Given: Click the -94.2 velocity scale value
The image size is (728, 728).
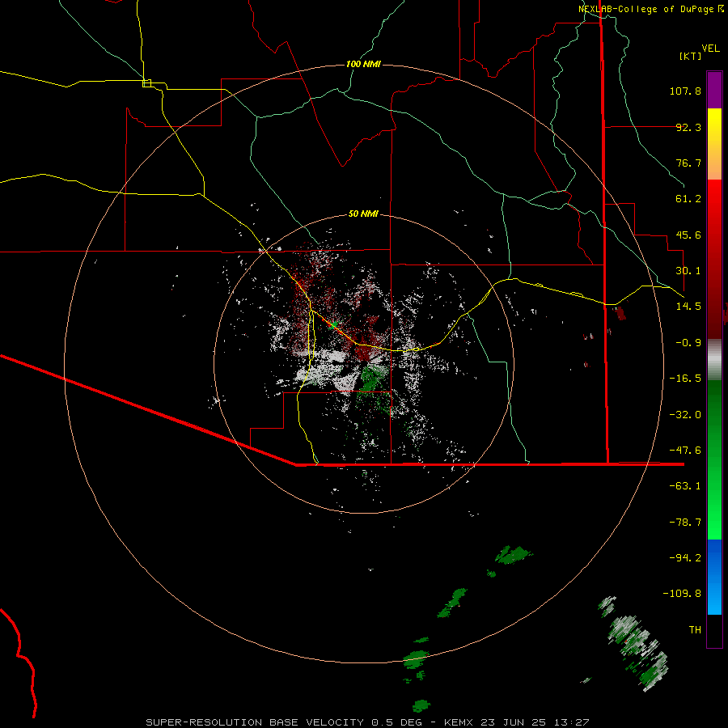Looking at the screenshot, I should (x=685, y=558).
